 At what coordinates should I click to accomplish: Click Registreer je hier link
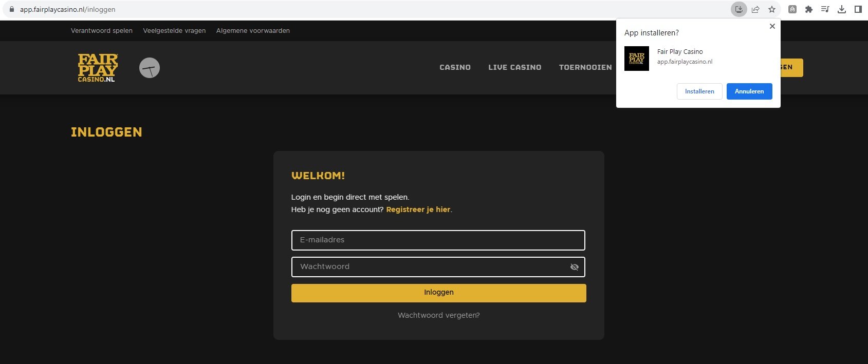tap(418, 209)
